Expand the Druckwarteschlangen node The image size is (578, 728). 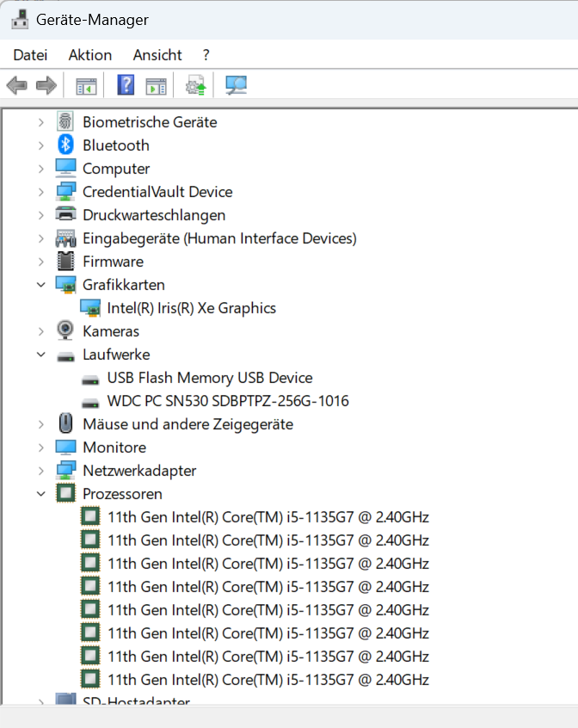(40, 215)
